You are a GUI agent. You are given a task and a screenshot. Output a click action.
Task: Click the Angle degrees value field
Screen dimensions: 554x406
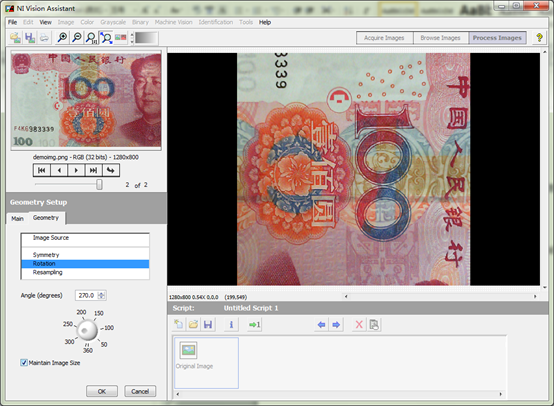click(86, 295)
